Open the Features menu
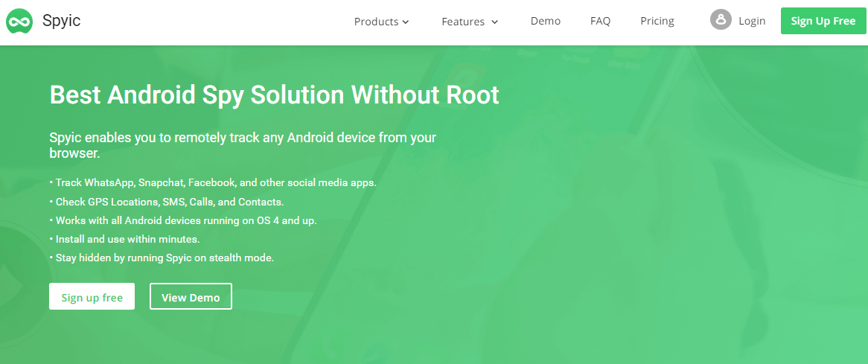 tap(463, 22)
